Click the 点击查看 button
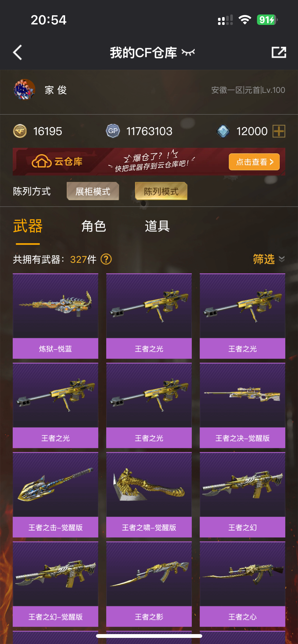 tap(254, 162)
